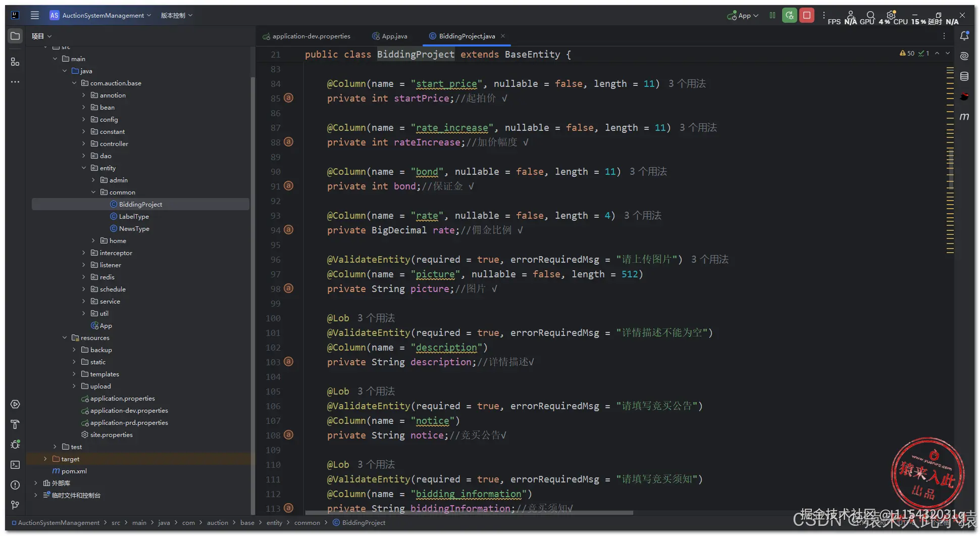Expand the 外部库 node
This screenshot has width=980, height=536.
point(36,483)
